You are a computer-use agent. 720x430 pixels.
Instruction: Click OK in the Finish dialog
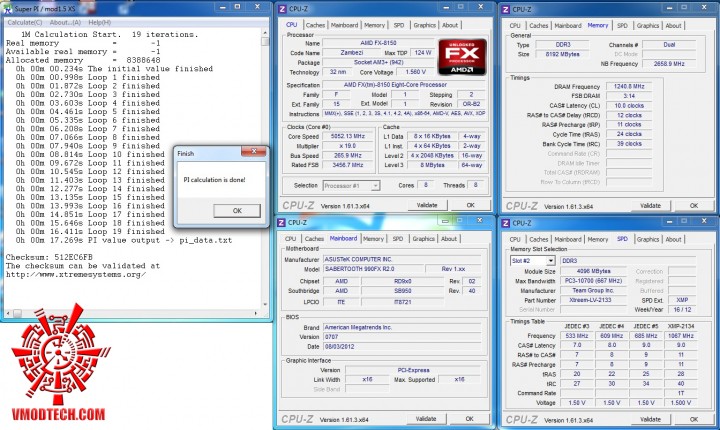point(237,211)
